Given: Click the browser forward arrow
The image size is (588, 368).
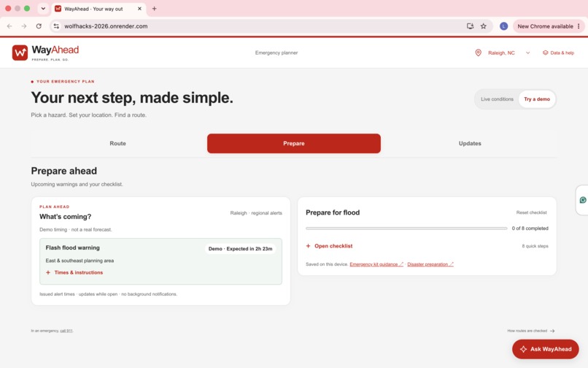Looking at the screenshot, I should [23, 26].
